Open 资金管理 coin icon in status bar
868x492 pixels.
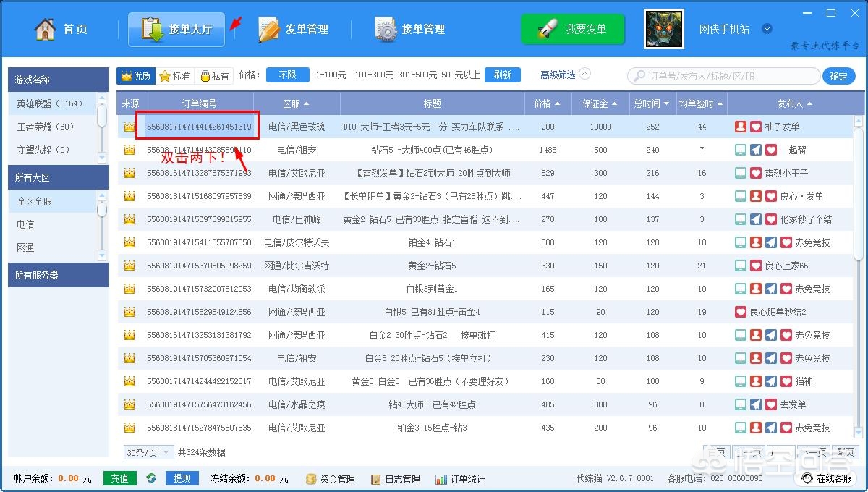point(311,479)
